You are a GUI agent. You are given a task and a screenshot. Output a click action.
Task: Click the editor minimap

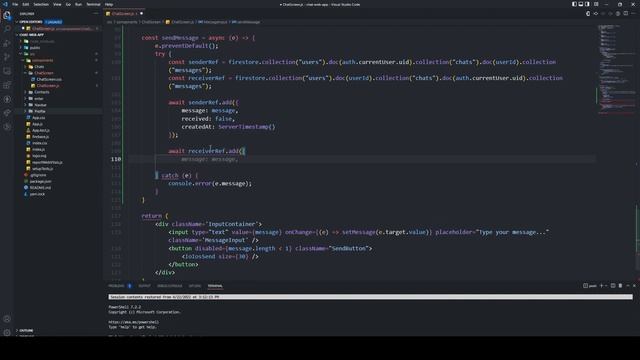[616, 69]
